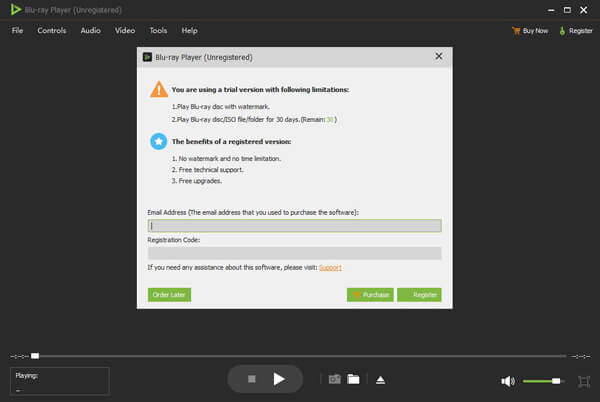Click 'No watermark and no time limitation.' text
The width and height of the screenshot is (600, 402).
click(x=230, y=158)
